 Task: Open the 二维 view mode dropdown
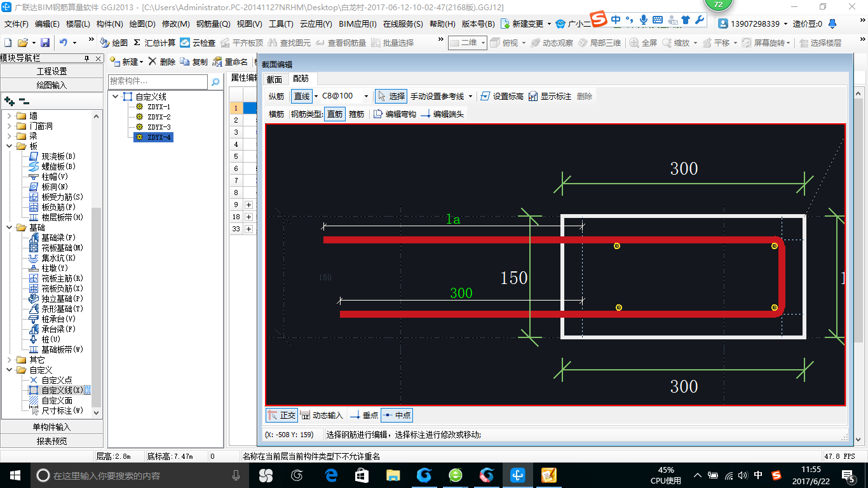(483, 43)
